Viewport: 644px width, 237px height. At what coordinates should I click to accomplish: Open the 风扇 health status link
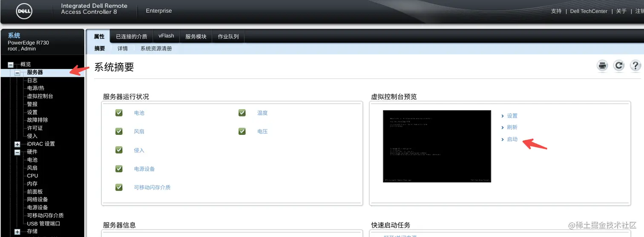pos(139,132)
